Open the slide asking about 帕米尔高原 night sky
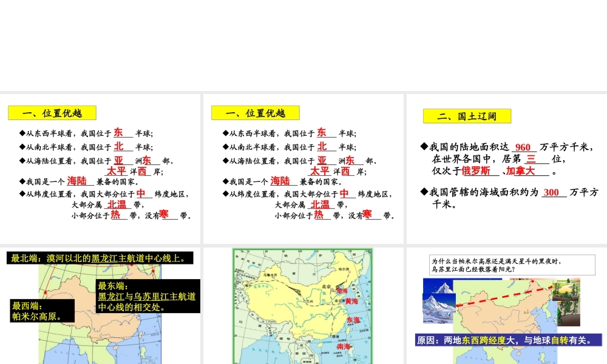 pos(507,306)
